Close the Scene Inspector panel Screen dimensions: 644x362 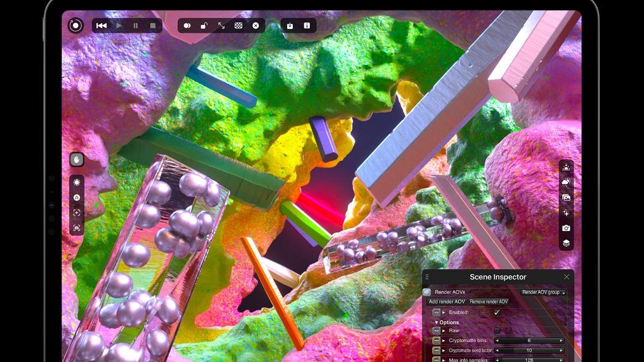click(566, 277)
